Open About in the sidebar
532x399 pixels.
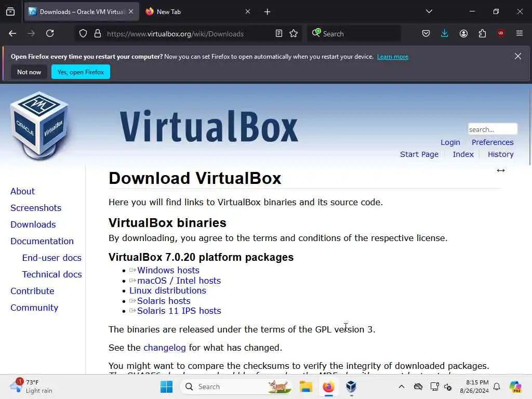(x=23, y=191)
